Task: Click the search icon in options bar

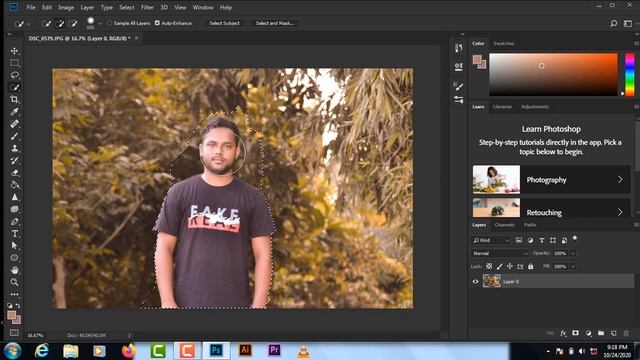Action: (x=613, y=24)
